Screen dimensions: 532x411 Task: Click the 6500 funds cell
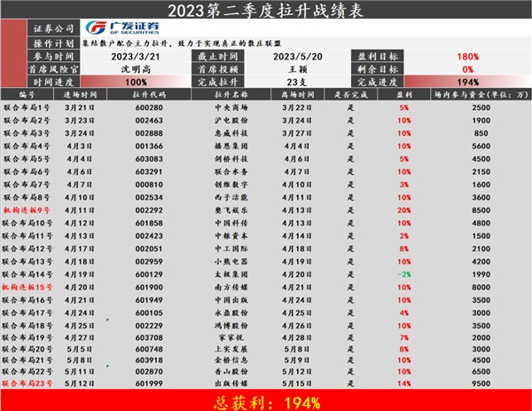(481, 372)
